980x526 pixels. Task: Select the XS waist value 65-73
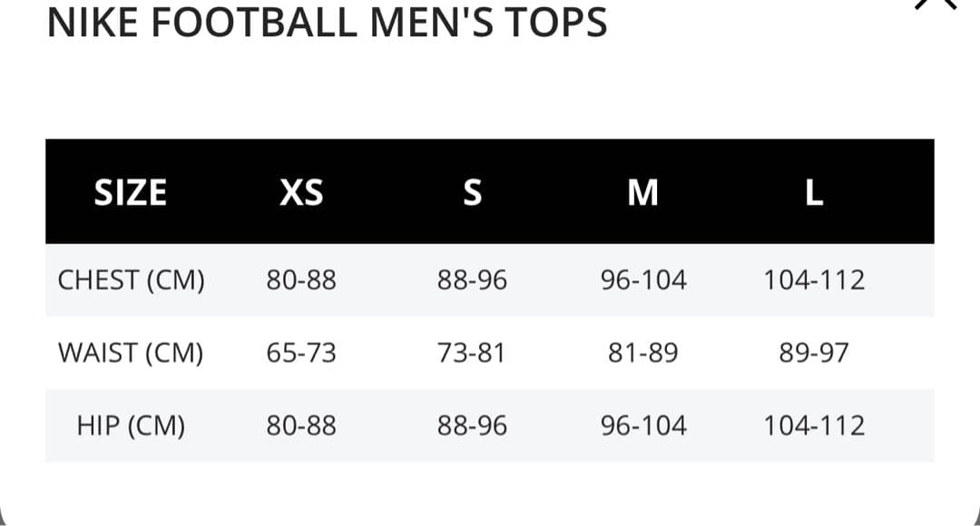[x=301, y=353]
